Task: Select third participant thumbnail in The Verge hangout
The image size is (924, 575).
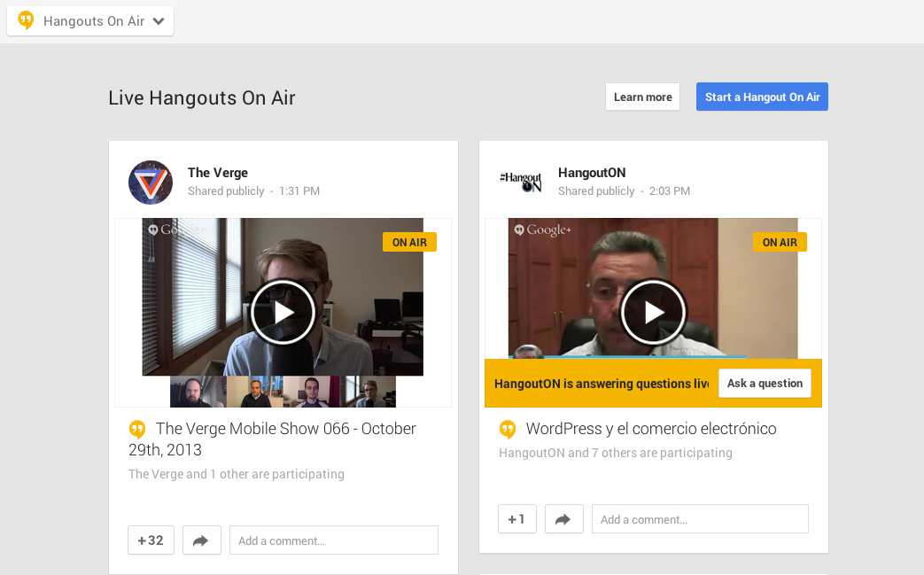Action: point(311,392)
